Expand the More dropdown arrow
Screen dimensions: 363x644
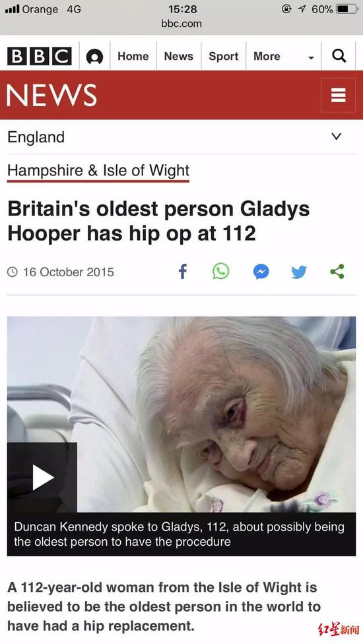point(312,57)
